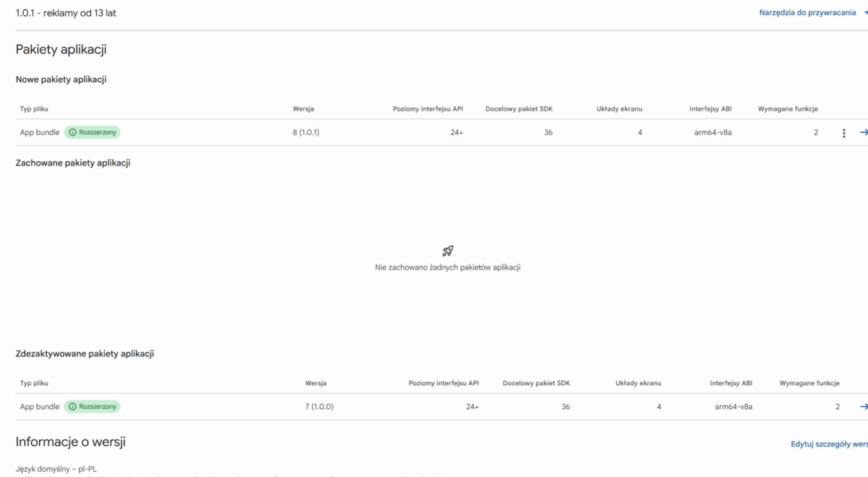Click the rocket icon in the empty state

tap(448, 251)
